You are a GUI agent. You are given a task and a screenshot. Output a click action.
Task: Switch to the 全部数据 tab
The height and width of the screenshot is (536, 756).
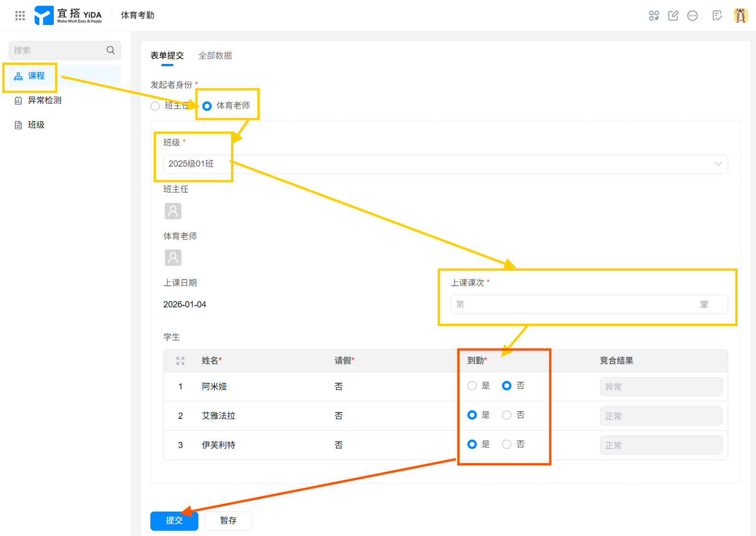click(x=215, y=56)
